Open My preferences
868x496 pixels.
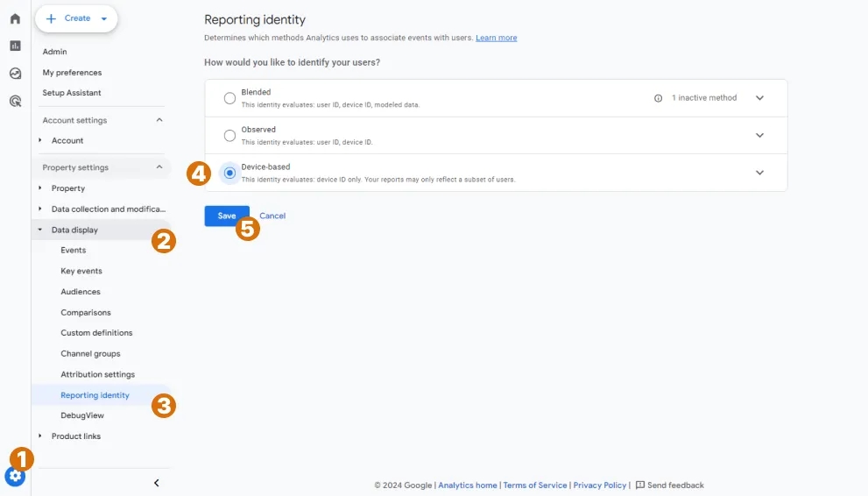point(72,73)
